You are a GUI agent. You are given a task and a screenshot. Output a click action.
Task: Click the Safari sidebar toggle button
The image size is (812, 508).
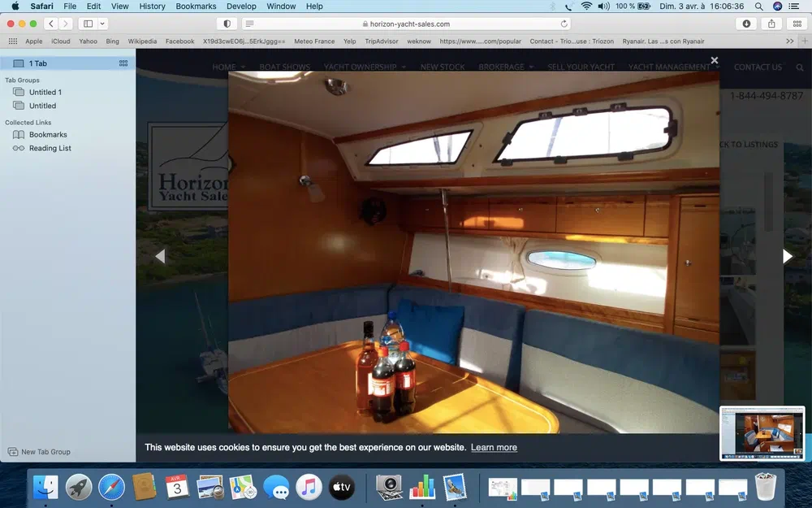pos(89,24)
